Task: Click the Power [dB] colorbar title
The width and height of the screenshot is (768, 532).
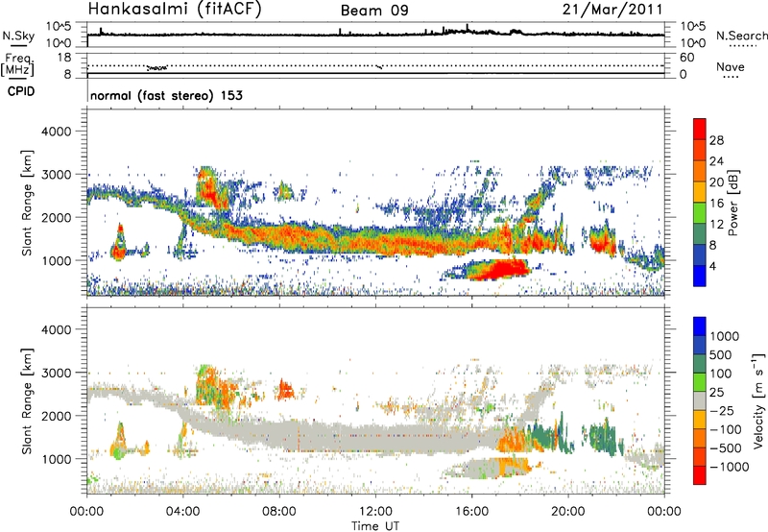Action: tap(732, 203)
